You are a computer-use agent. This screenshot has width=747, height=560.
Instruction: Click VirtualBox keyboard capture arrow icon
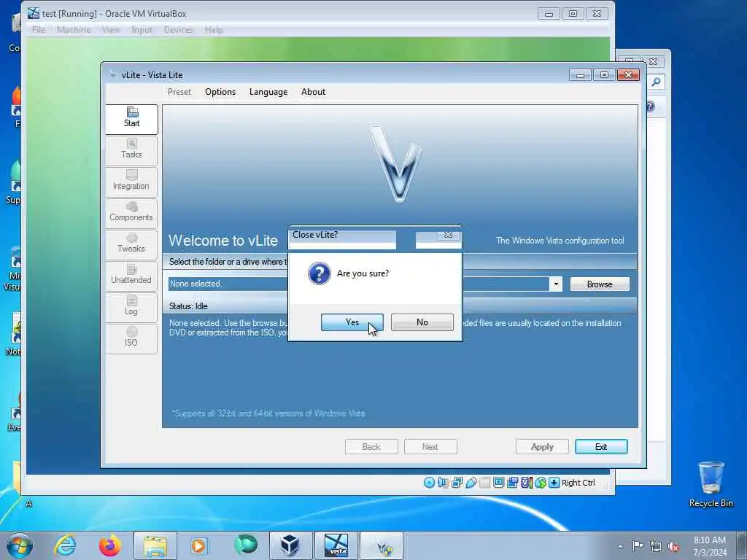(x=554, y=483)
